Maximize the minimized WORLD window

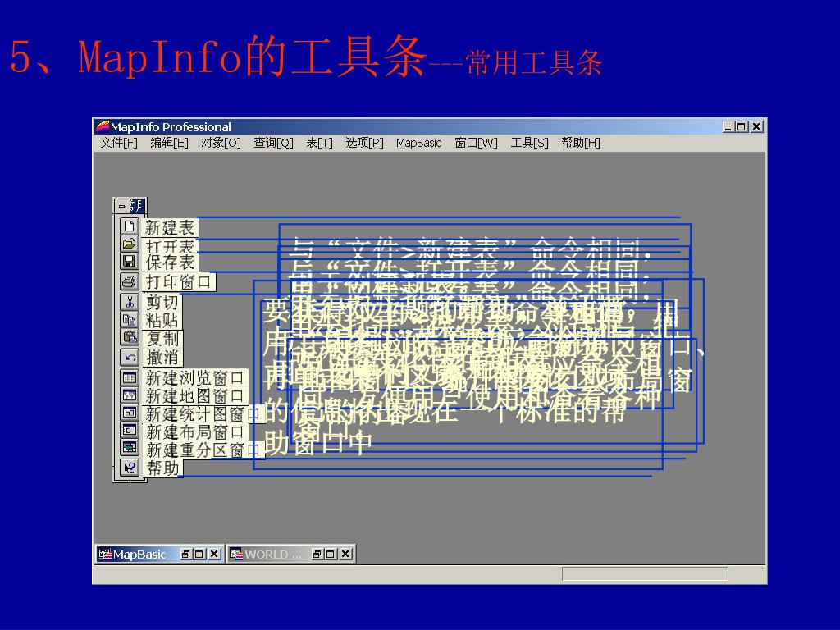click(x=331, y=554)
